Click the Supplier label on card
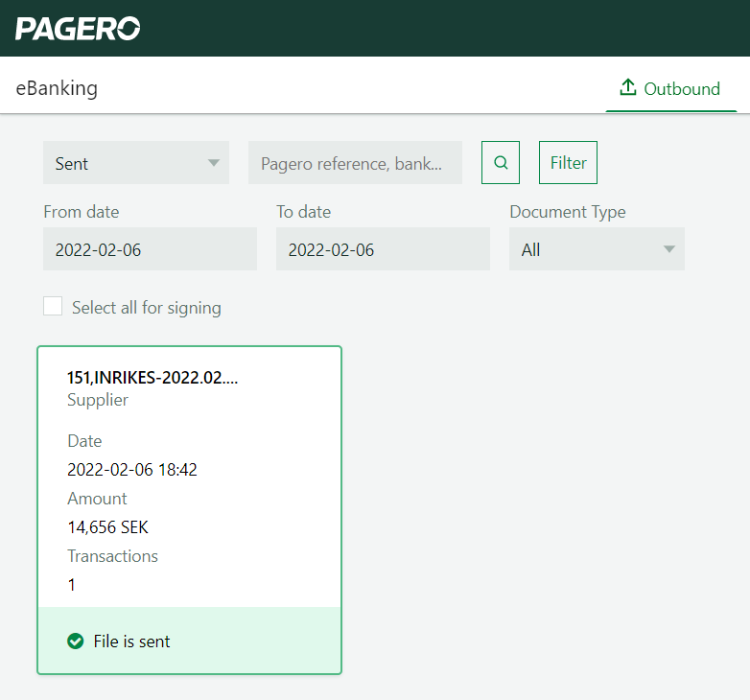The width and height of the screenshot is (750, 700). 98,400
